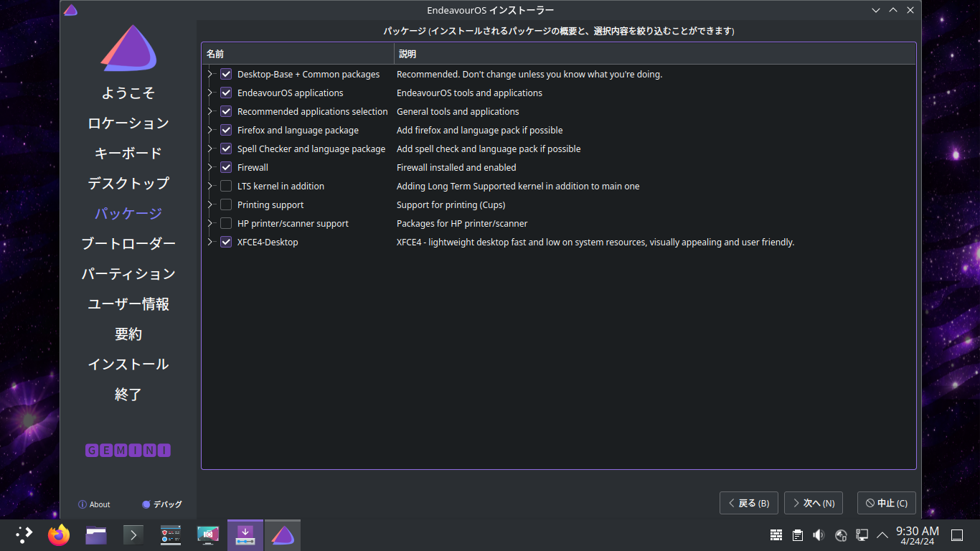Screen dimensions: 980x551
Task: Uncheck the XFCE4-Desktop checkbox
Action: click(226, 242)
